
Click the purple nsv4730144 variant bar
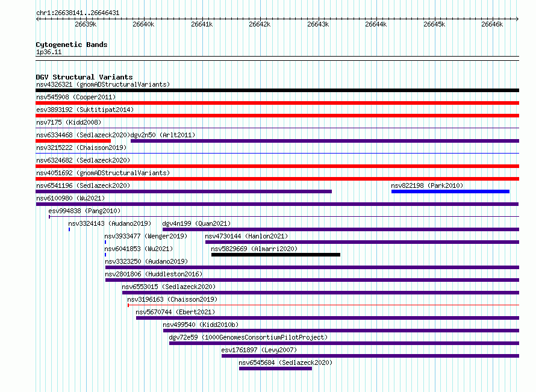click(363, 242)
